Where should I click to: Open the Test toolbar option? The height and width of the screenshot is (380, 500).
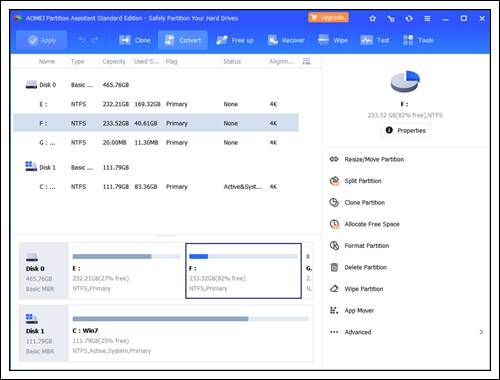(375, 40)
